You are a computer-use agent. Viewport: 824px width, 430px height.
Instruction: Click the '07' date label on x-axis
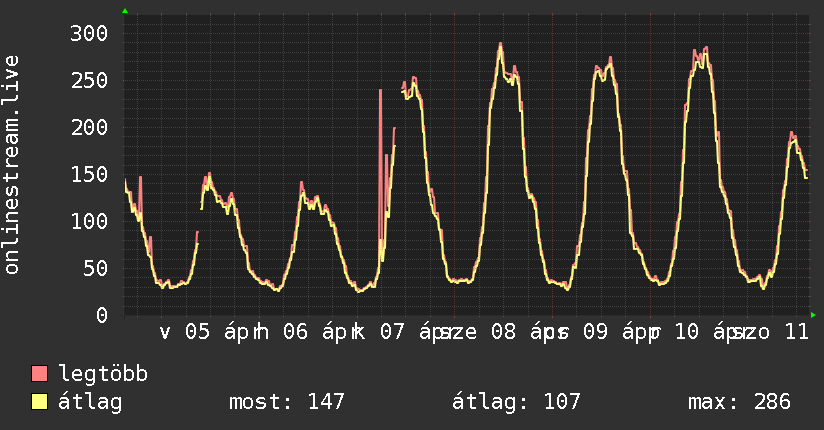(x=393, y=332)
